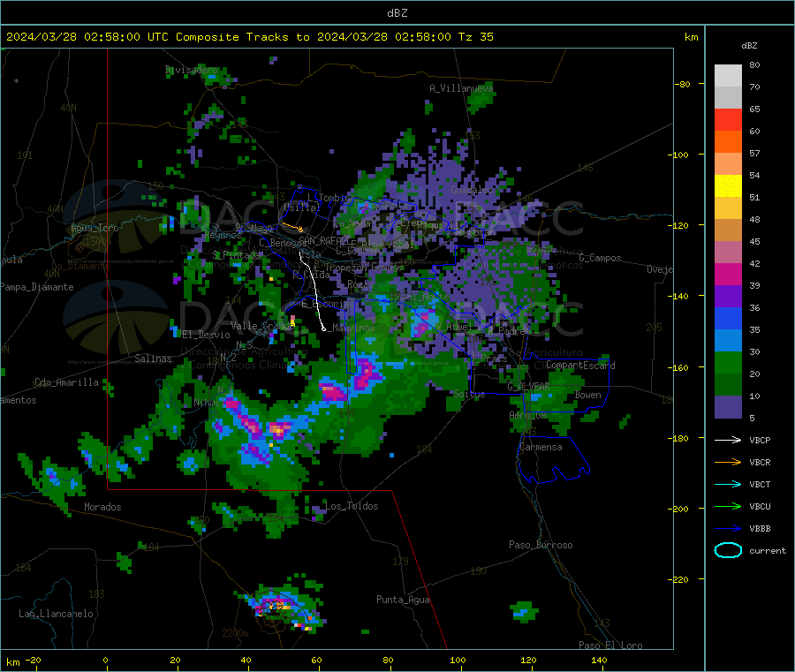Select the blue 35-36 dBZ color swatch
Screen dimensions: 795x672
coord(728,318)
